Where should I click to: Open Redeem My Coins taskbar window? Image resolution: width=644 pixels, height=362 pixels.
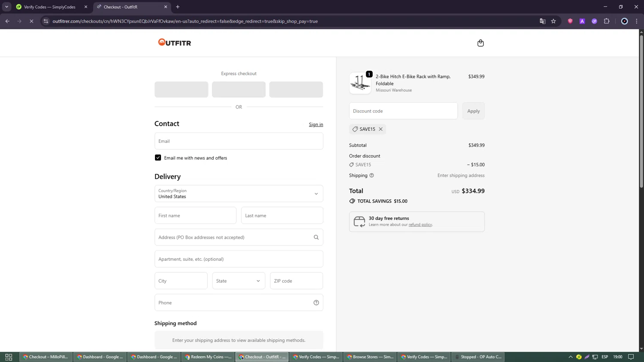click(x=208, y=357)
